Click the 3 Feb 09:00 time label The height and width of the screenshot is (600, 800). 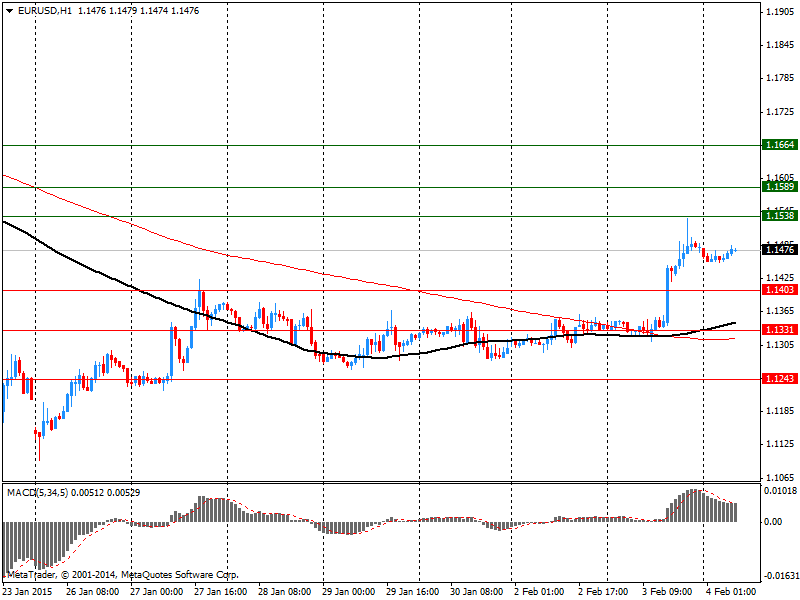(x=667, y=592)
